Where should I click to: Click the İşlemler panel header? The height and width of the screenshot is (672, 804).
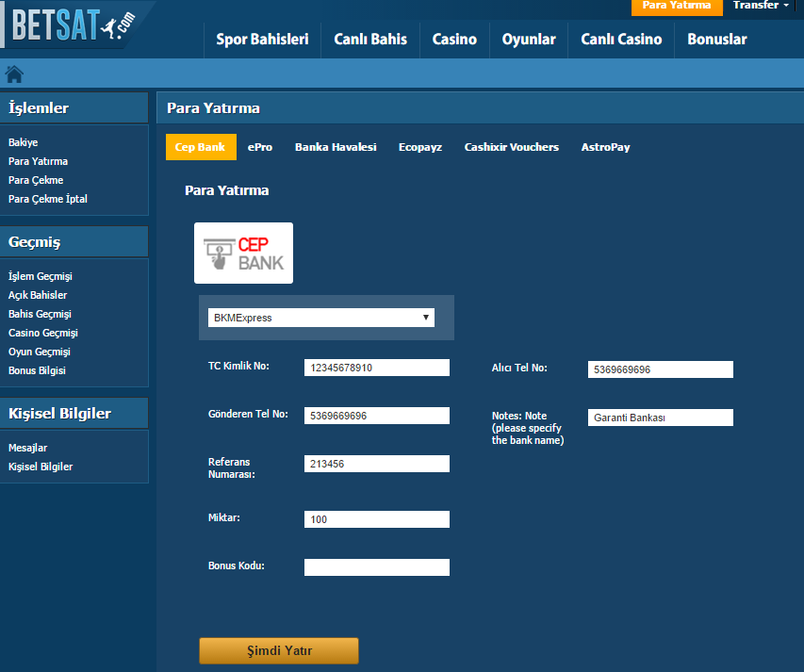[x=74, y=108]
